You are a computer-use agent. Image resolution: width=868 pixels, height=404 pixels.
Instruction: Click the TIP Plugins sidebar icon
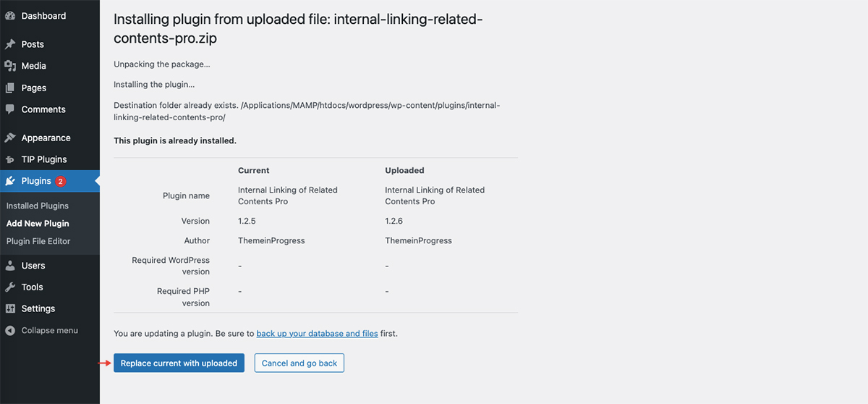coord(10,159)
